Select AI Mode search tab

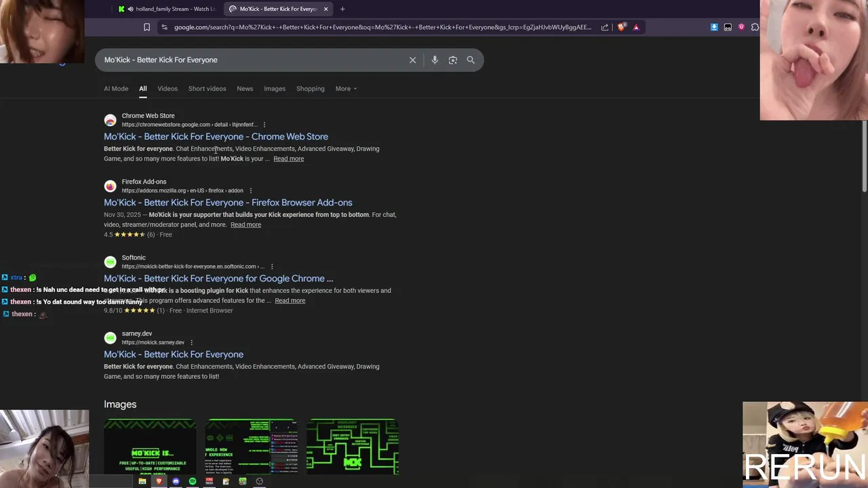tap(116, 89)
